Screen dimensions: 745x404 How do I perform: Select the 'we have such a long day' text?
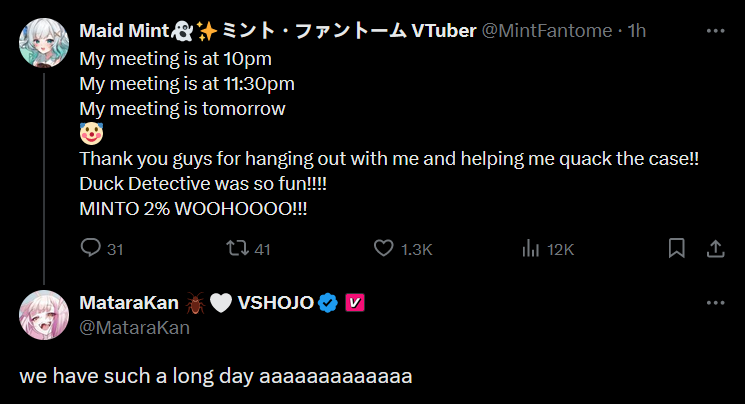tap(216, 377)
